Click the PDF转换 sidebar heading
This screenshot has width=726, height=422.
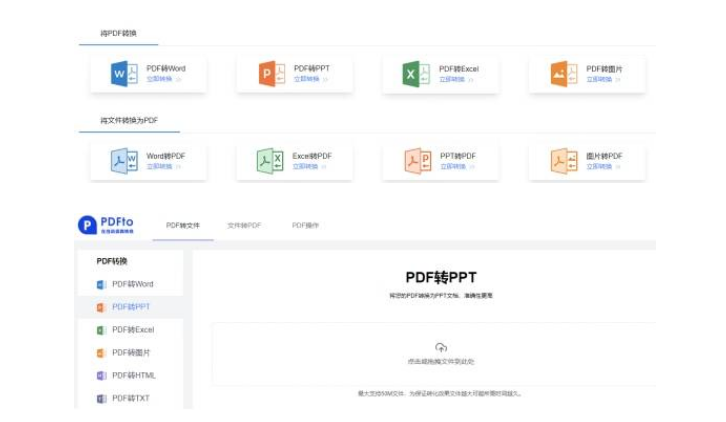(x=112, y=261)
